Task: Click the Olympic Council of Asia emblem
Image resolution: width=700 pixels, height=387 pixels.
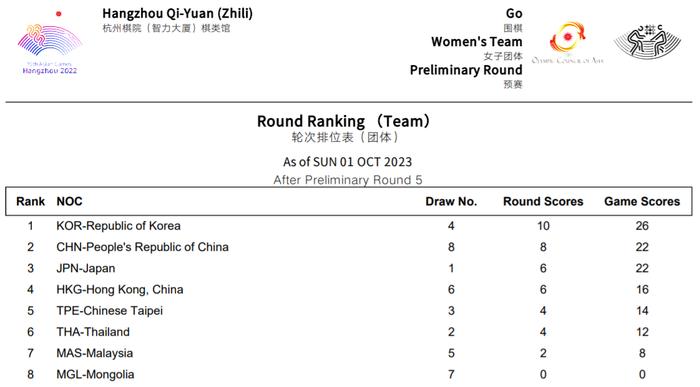Action: (x=567, y=43)
